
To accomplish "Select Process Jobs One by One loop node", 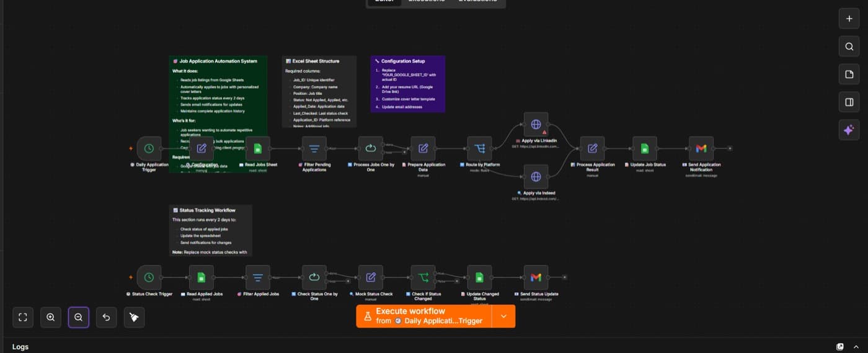I will [x=371, y=149].
